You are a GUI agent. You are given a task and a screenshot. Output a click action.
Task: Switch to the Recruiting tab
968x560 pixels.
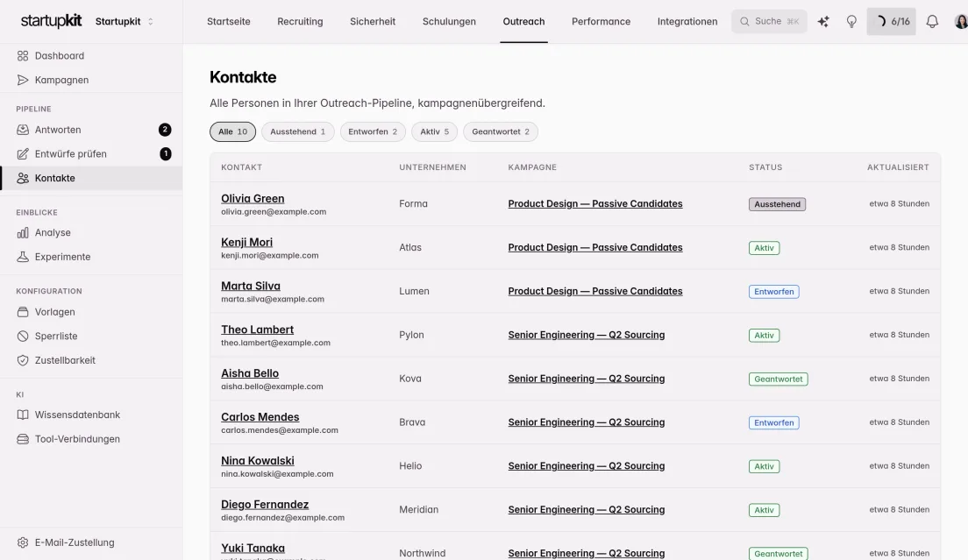tap(300, 22)
